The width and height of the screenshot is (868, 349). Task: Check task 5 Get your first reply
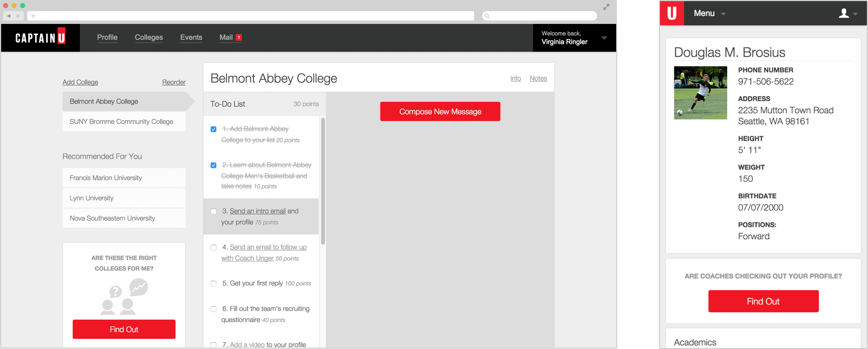point(213,283)
